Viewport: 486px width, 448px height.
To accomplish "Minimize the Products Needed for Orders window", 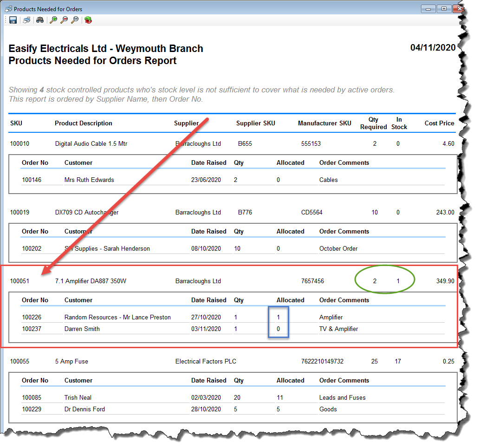I will coord(428,8).
